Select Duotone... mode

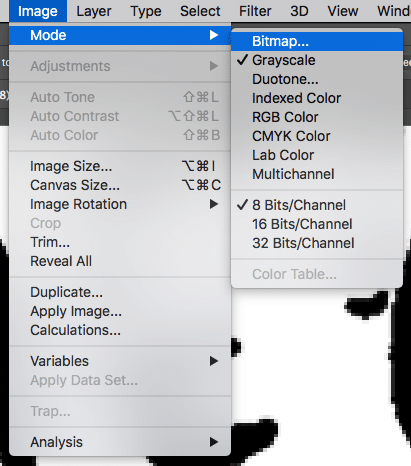pos(317,79)
